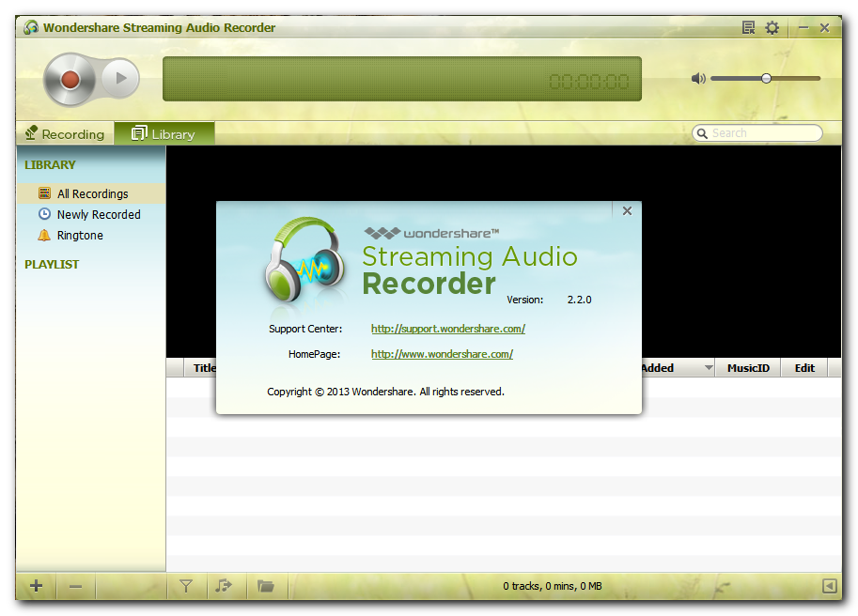
Task: Open the Added column dropdown arrow
Action: pyautogui.click(x=709, y=368)
